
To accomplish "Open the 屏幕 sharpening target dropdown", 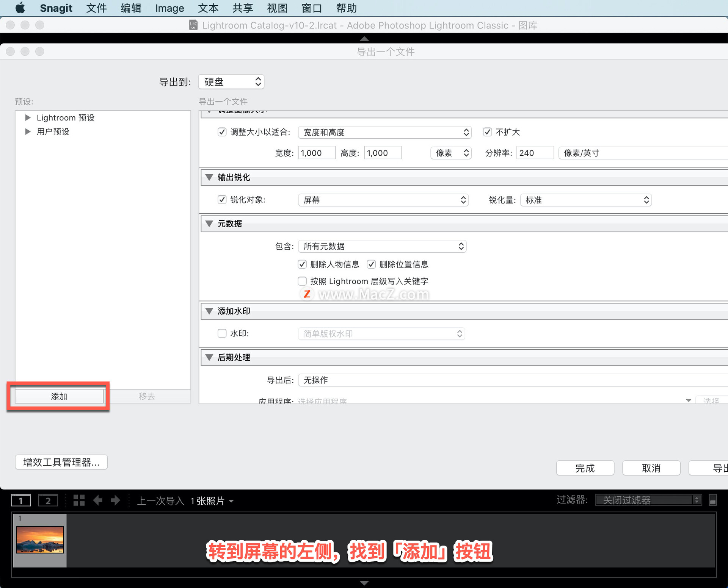I will (x=383, y=200).
